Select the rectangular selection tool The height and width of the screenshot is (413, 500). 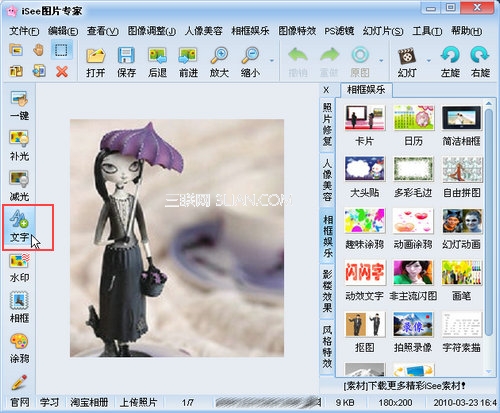[x=61, y=50]
